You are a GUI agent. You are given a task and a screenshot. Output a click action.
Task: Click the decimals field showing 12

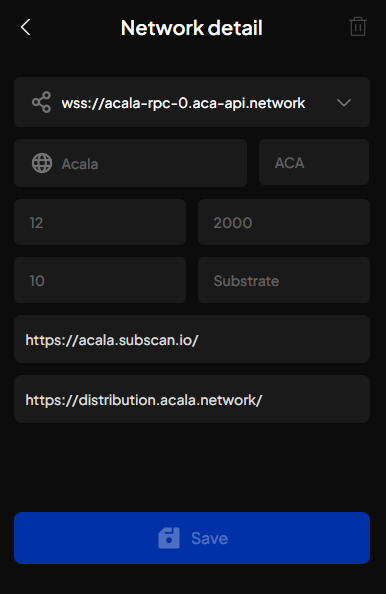[100, 222]
